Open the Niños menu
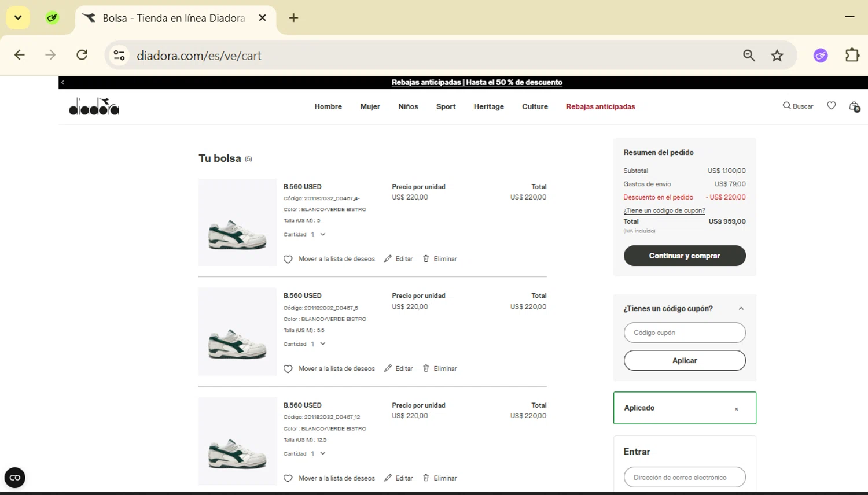The height and width of the screenshot is (495, 868). [408, 107]
